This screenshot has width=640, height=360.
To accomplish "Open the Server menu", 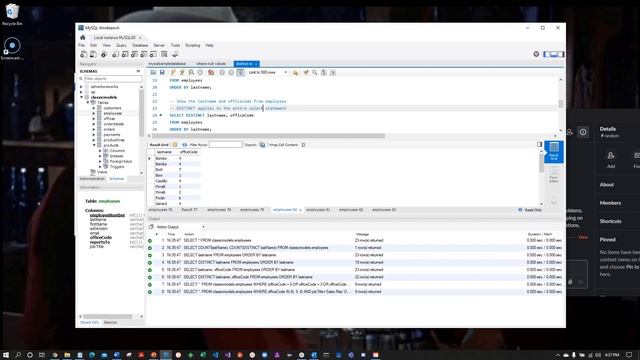I will (159, 45).
